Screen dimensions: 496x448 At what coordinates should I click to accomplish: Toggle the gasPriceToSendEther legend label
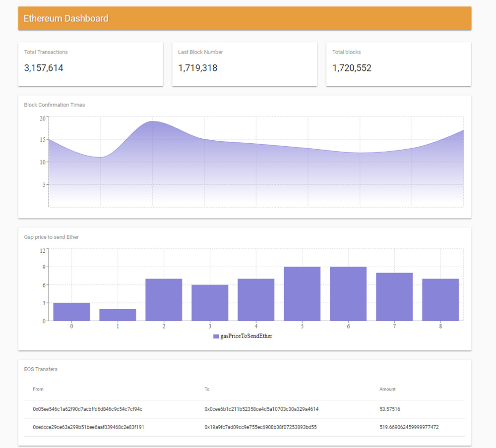point(246,336)
